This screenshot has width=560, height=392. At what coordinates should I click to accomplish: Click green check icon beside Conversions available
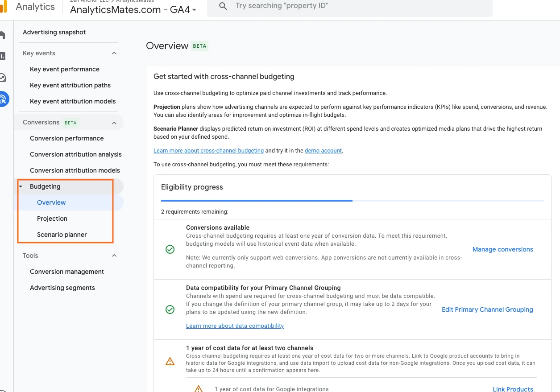coord(170,249)
